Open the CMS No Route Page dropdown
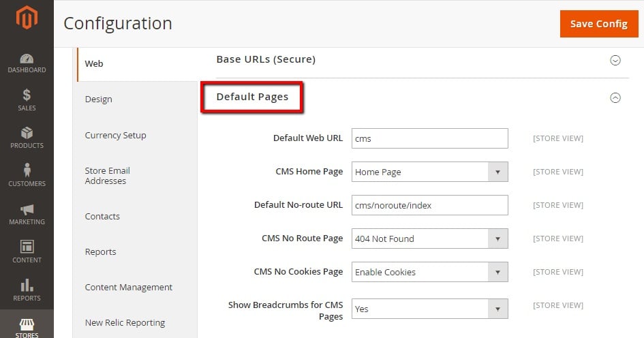Viewport: 644px width, 338px height. pyautogui.click(x=430, y=239)
